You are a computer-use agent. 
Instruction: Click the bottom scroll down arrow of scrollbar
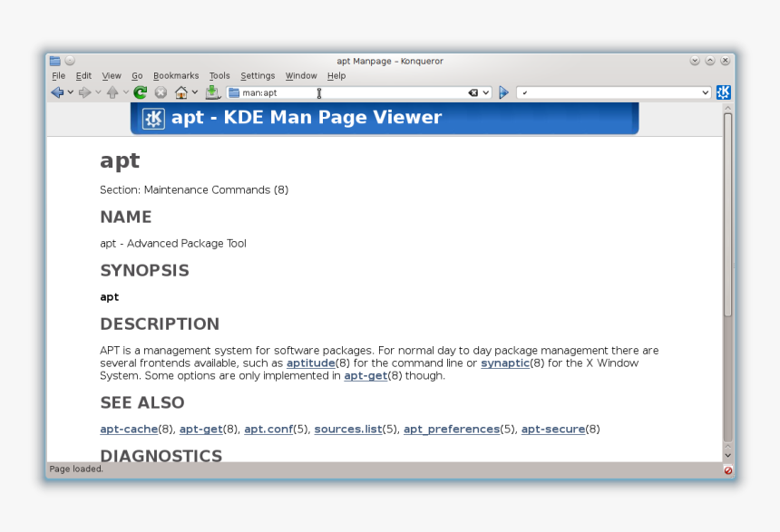coord(727,456)
